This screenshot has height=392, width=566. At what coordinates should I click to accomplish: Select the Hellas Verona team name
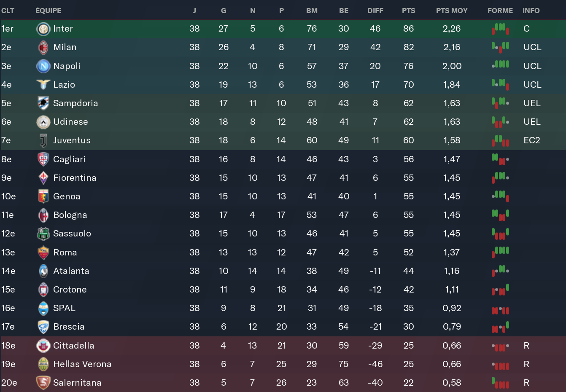[82, 364]
